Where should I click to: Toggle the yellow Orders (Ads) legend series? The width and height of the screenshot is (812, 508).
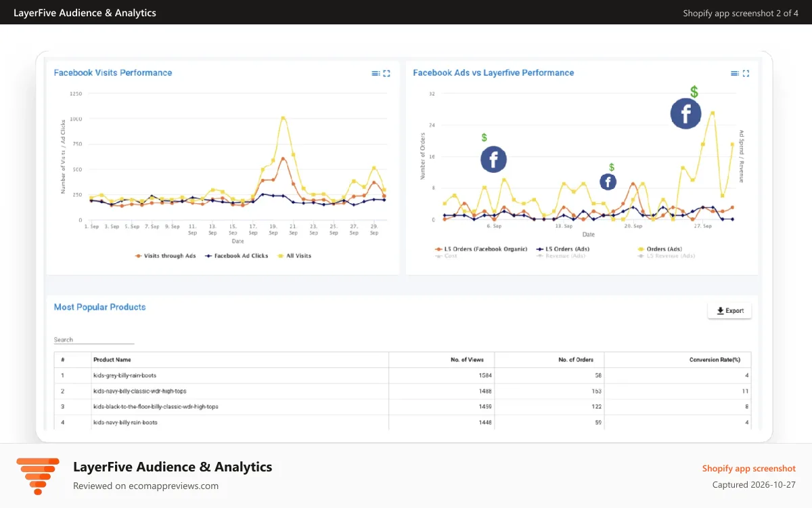click(660, 249)
